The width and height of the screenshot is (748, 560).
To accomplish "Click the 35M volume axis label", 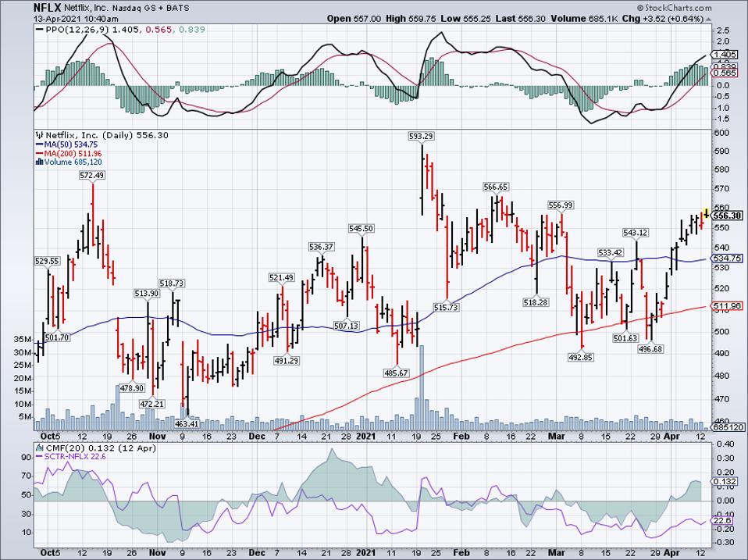I will coord(23,340).
